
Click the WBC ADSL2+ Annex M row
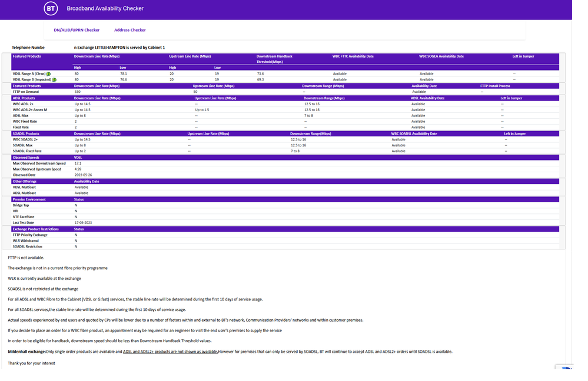tap(30, 110)
